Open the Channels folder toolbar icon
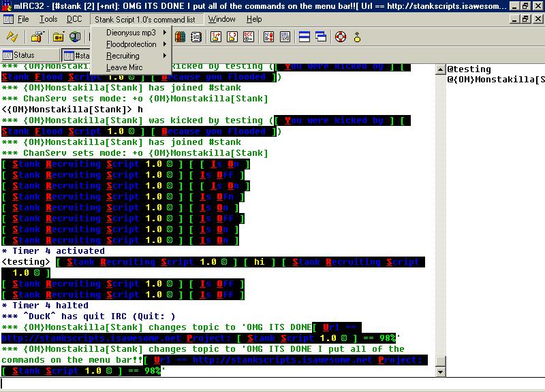Screen dimensions: 545x392 click(58, 37)
